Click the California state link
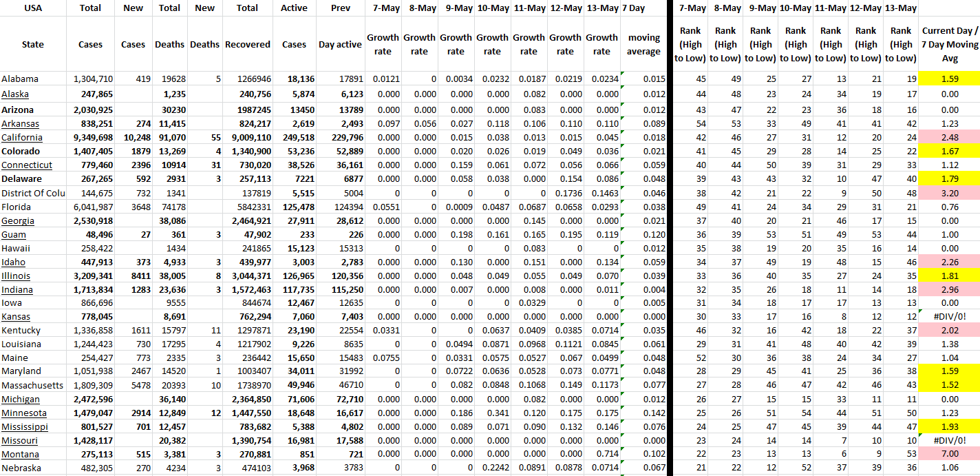This screenshot has width=980, height=476. click(21, 138)
